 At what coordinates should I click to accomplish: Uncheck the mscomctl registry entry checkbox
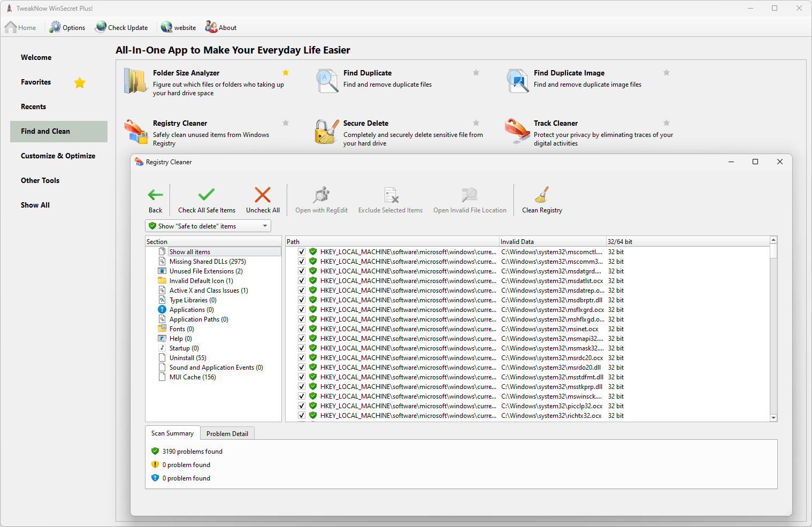tap(302, 252)
